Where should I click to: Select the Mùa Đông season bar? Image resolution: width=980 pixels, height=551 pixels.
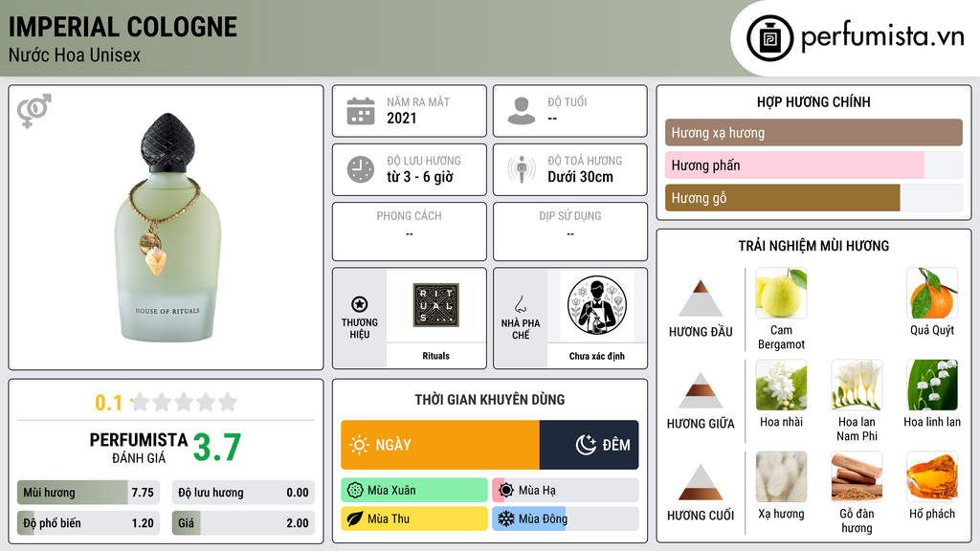(566, 518)
